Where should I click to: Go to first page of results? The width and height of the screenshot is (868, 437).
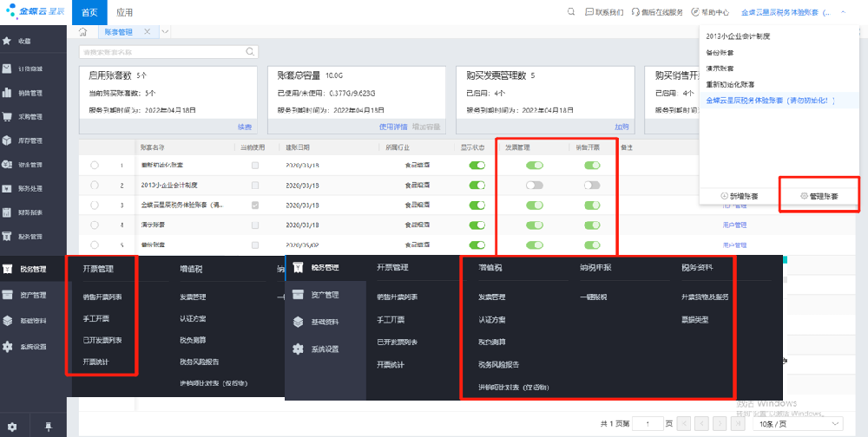coord(684,424)
